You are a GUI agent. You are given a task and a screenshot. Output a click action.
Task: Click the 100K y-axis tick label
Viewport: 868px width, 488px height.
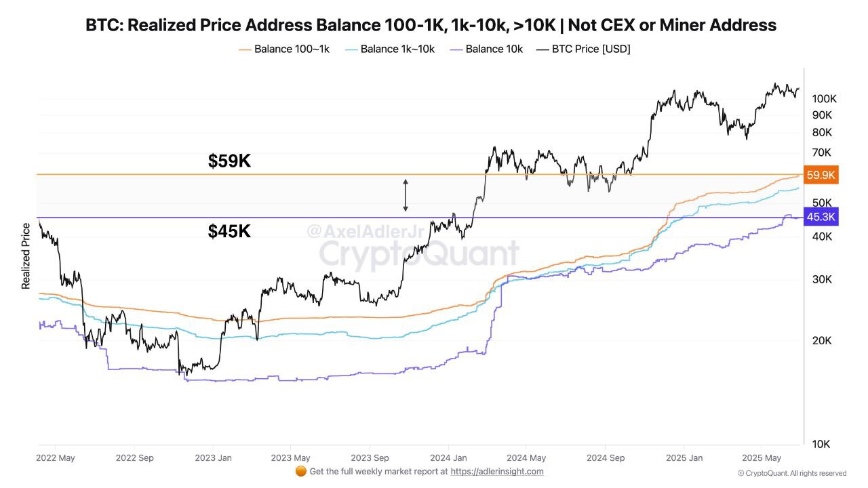click(824, 99)
